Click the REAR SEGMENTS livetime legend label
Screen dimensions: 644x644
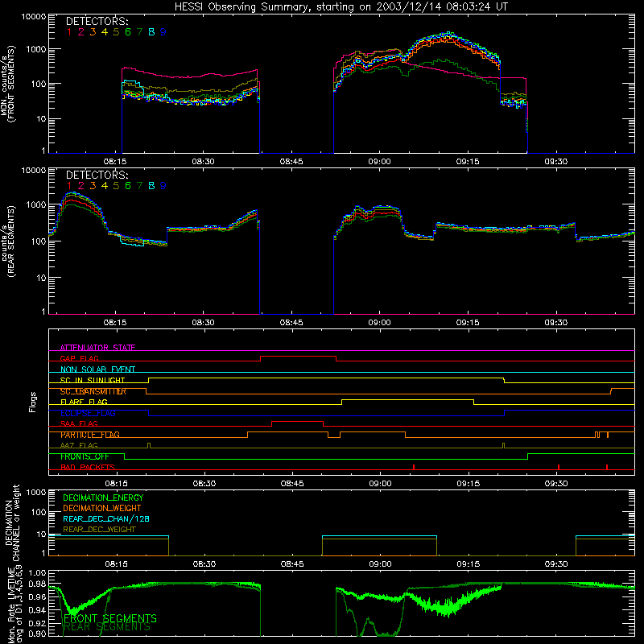pos(107,627)
